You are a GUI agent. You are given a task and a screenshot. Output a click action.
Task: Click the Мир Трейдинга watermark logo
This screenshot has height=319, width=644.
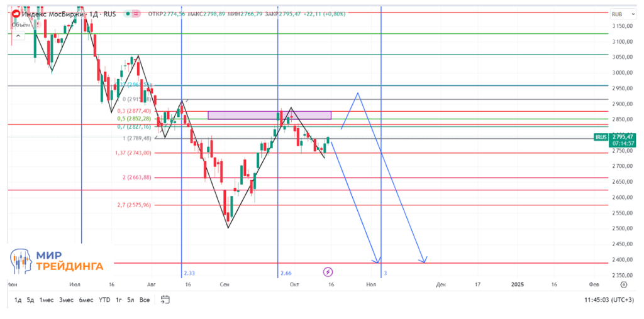point(57,261)
